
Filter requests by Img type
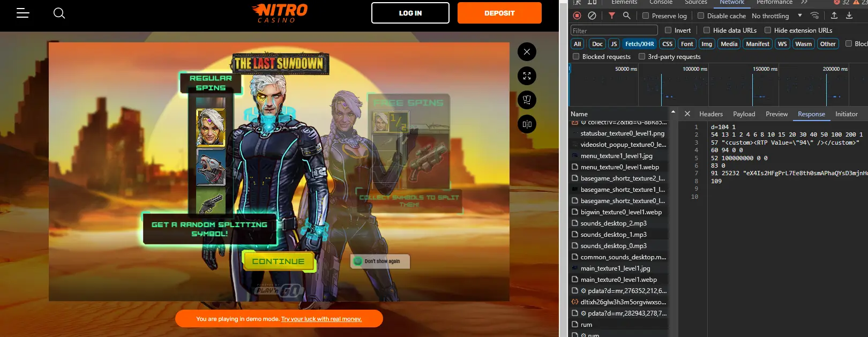(707, 44)
